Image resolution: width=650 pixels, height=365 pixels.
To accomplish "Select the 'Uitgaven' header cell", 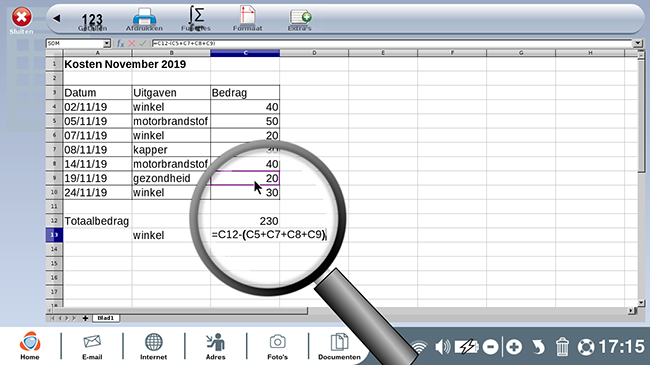I will click(171, 92).
